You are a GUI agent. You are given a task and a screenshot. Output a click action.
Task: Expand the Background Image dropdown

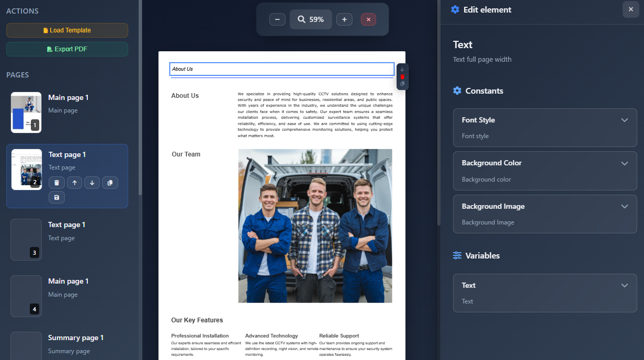pyautogui.click(x=624, y=206)
